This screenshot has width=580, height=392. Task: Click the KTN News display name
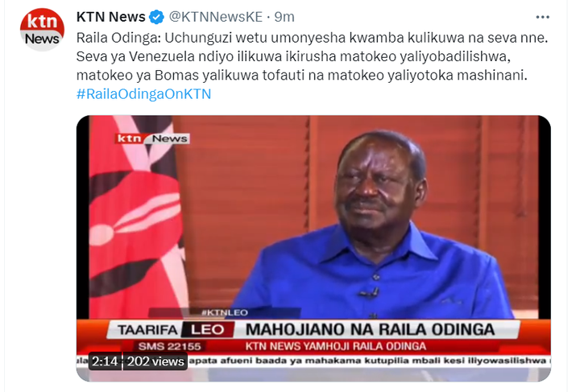111,17
